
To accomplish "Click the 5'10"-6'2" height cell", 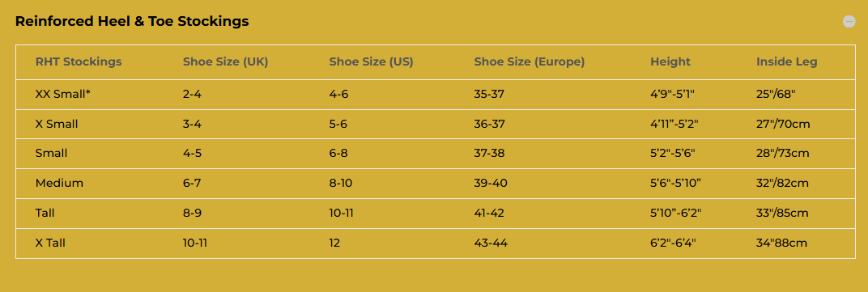I will 676,213.
